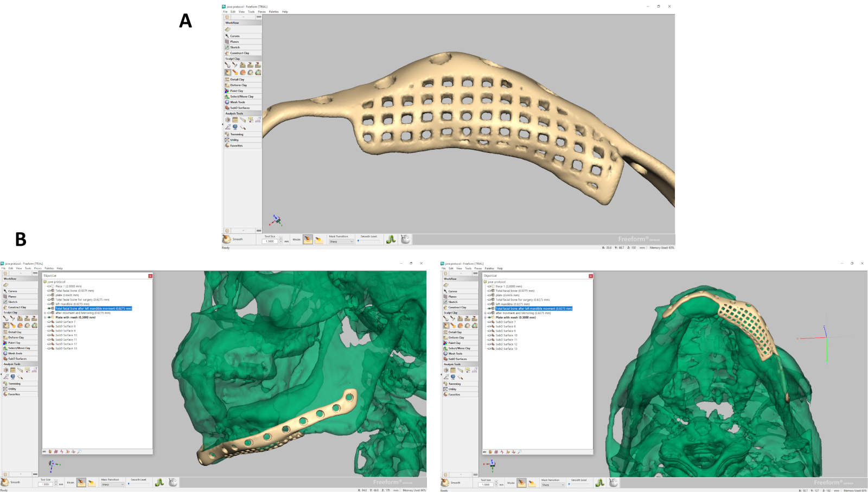The image size is (868, 492).
Task: Select the highlighted Smooth sculpt tool in top window
Action: (228, 72)
